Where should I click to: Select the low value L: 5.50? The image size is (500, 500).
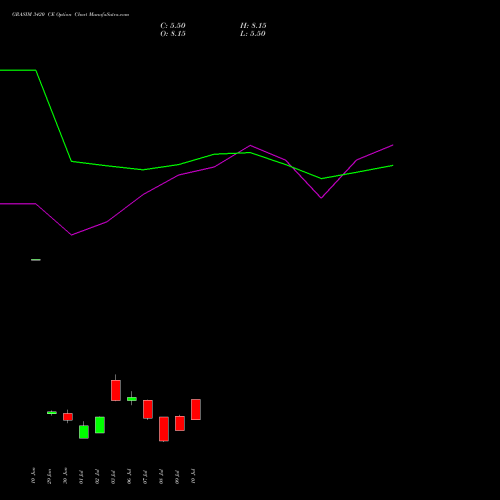[x=253, y=34]
